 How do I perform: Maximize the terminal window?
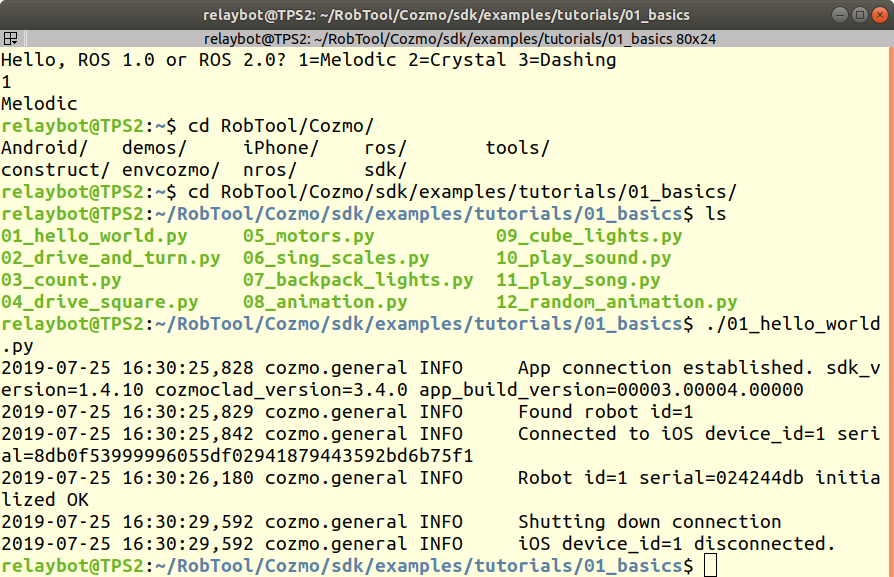click(x=860, y=15)
